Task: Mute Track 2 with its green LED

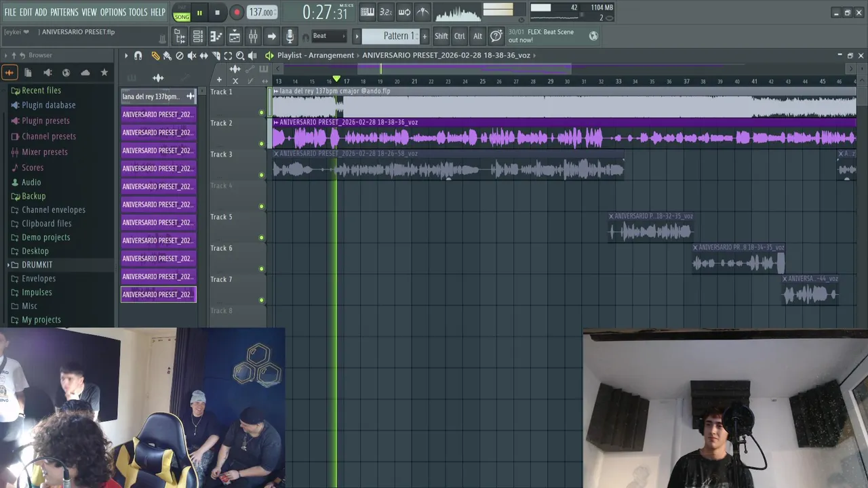Action: (x=262, y=144)
